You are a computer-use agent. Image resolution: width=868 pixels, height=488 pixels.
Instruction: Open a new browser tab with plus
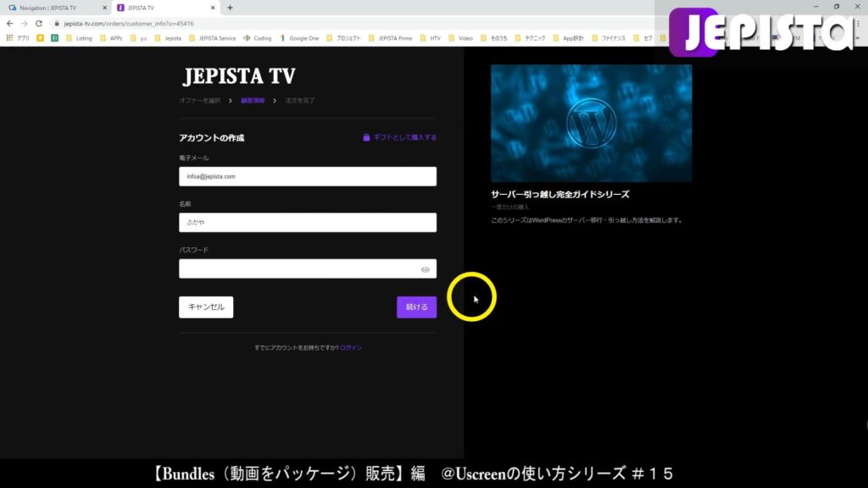[x=230, y=8]
